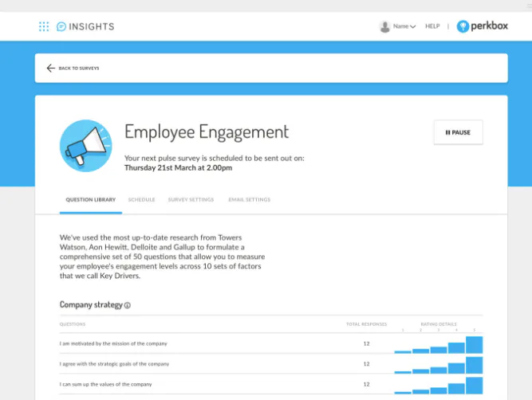Open the apps grid launcher icon
This screenshot has width=532, height=400.
pos(44,26)
